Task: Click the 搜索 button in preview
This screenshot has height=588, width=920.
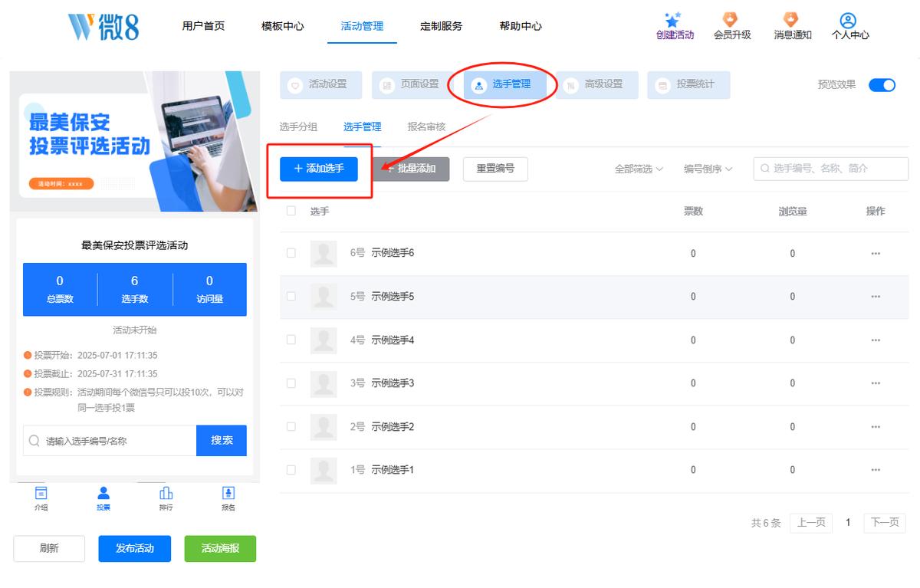Action: pyautogui.click(x=222, y=441)
